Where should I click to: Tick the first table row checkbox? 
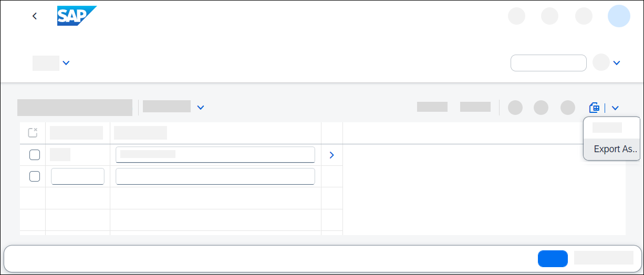[x=35, y=155]
